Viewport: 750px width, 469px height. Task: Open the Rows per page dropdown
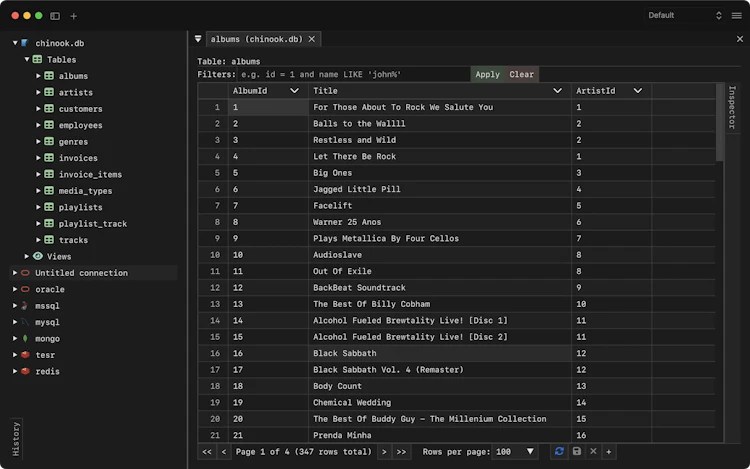tap(515, 451)
